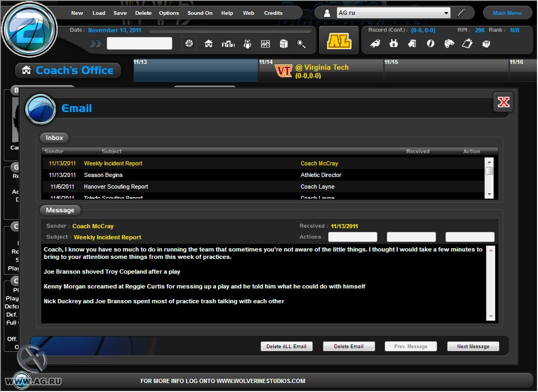538x392 pixels.
Task: Click the pencil edit icon next to the user name
Action: tap(461, 13)
